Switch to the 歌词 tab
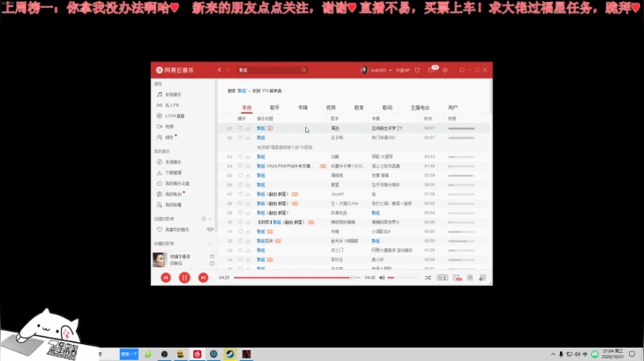Screen dimensions: 644x361 pyautogui.click(x=387, y=107)
